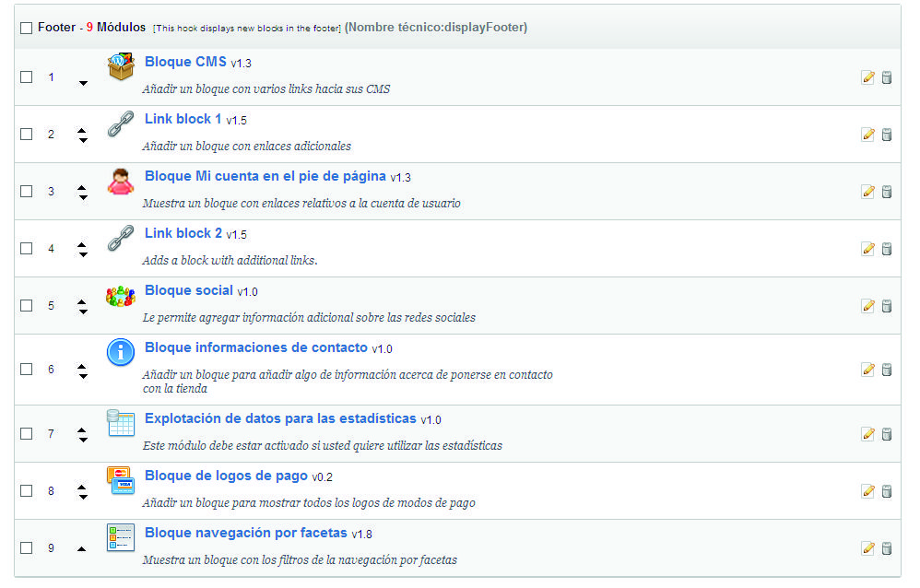Delete Bloque navegación por facetas
This screenshot has height=588, width=920.
coord(887,548)
